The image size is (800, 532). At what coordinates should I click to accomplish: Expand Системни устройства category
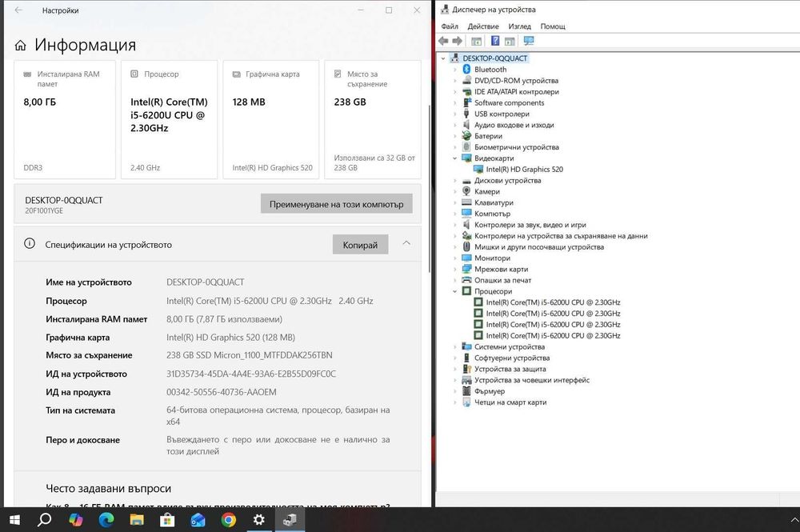454,347
